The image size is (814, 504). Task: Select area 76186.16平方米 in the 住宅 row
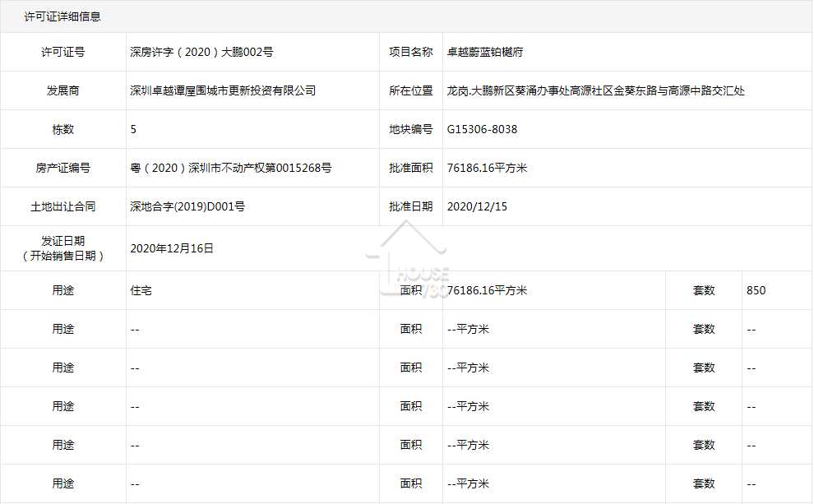point(487,290)
